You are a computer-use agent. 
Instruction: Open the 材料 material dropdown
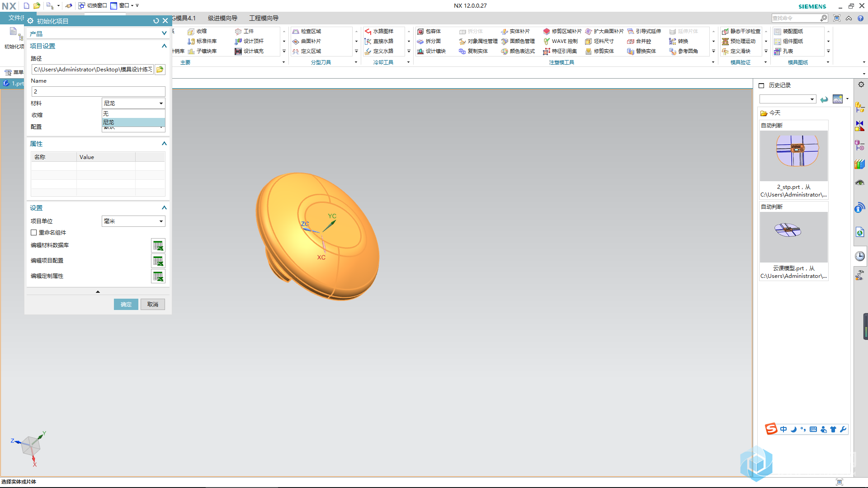tap(133, 103)
